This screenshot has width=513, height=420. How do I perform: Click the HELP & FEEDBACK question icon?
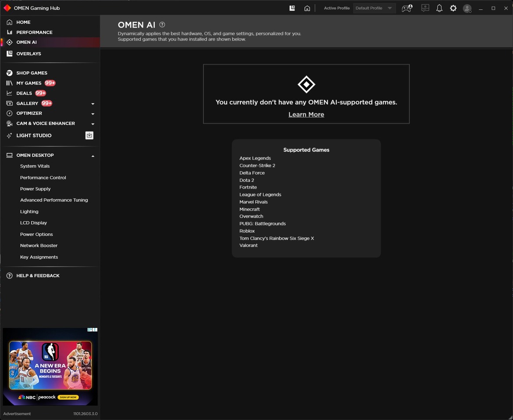click(x=10, y=276)
